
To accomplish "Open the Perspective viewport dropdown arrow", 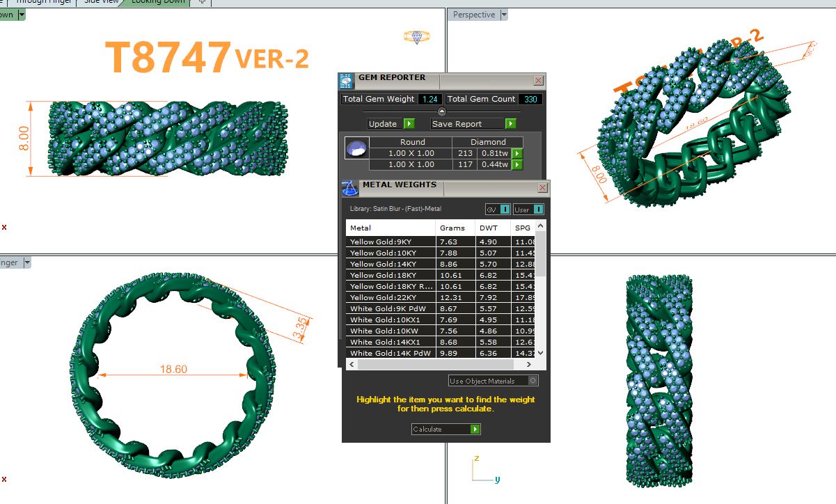I will [x=504, y=15].
